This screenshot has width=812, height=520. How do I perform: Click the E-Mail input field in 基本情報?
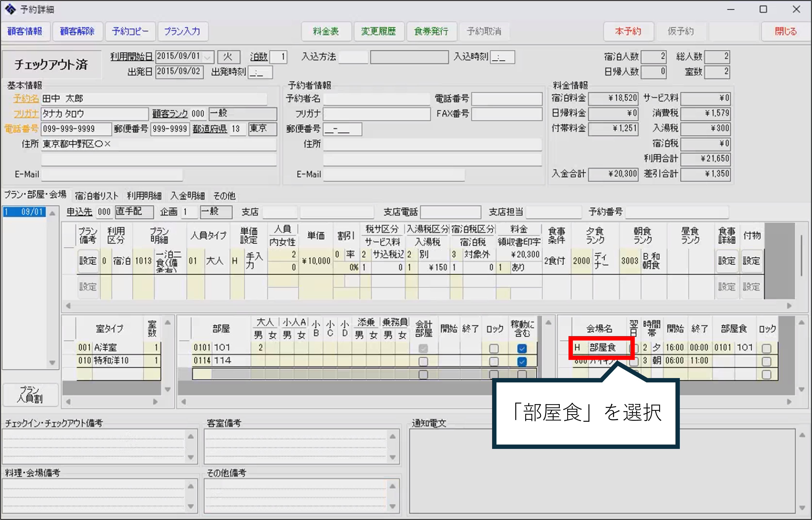pyautogui.click(x=112, y=174)
